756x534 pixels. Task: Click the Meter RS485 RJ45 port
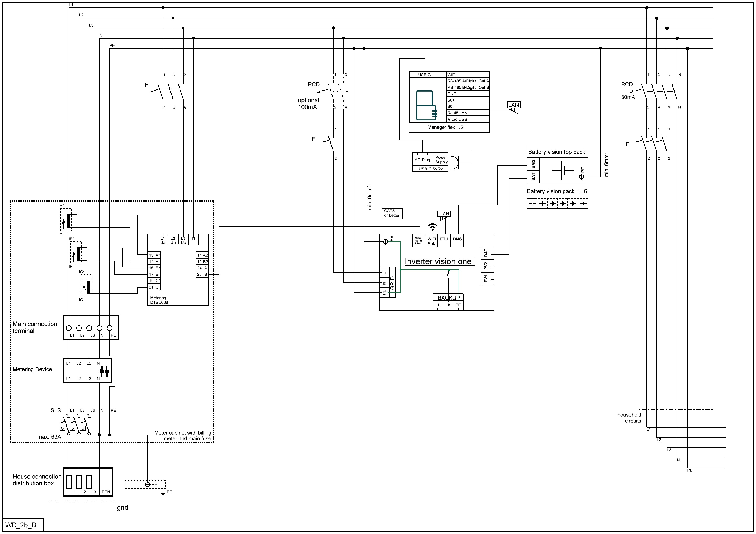tap(418, 241)
